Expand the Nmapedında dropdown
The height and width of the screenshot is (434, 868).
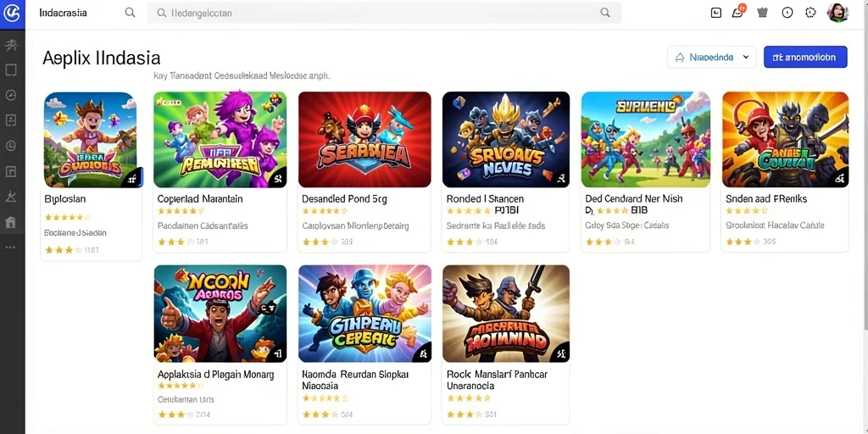tap(711, 57)
